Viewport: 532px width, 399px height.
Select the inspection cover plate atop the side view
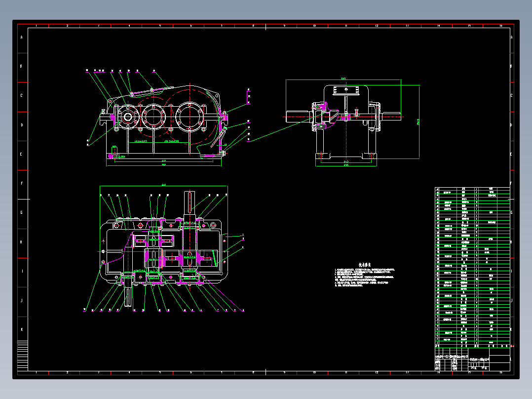[346, 90]
